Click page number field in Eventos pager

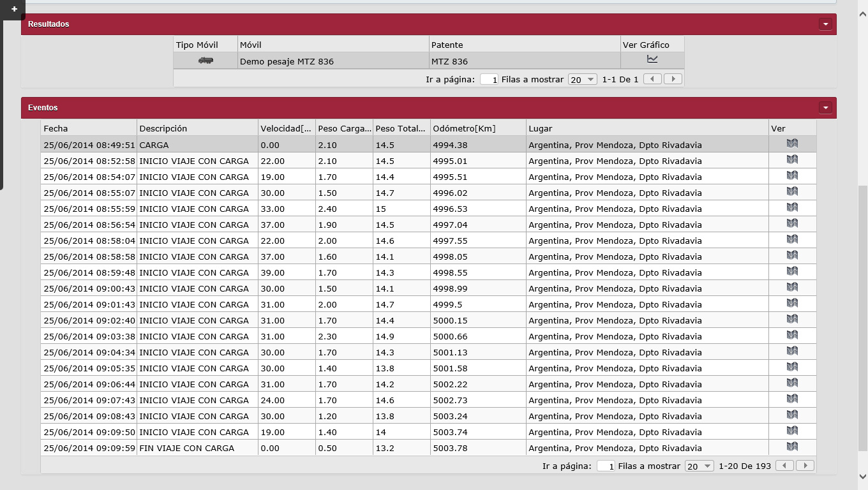[606, 466]
